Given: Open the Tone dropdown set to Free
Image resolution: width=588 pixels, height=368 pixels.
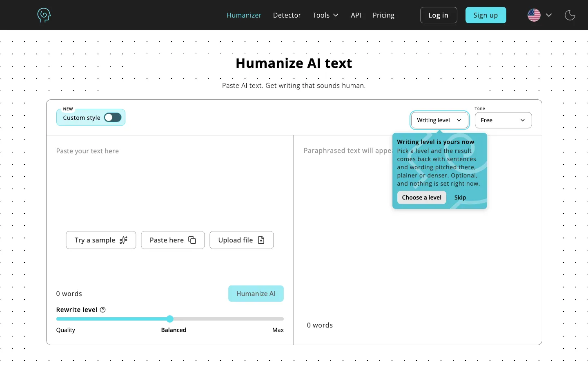Looking at the screenshot, I should (503, 120).
